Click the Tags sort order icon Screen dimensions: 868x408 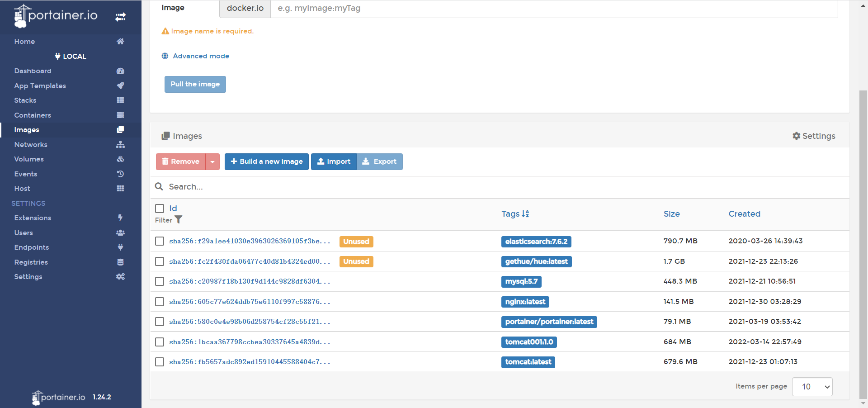pos(525,214)
